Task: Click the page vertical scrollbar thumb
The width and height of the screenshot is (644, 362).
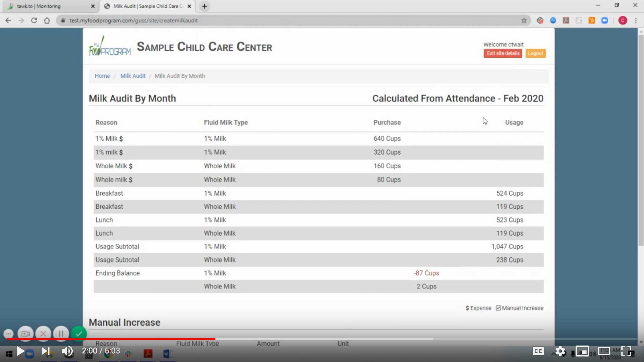Action: coord(641,140)
